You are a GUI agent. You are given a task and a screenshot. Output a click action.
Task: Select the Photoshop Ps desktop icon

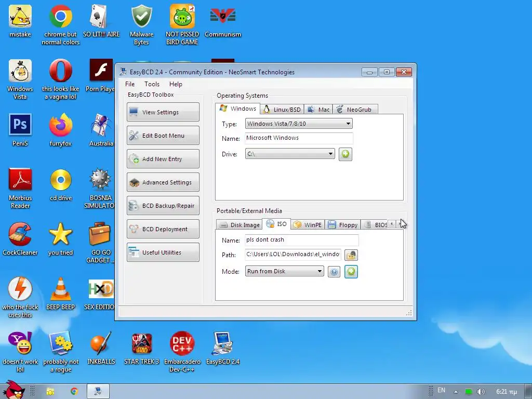click(20, 129)
